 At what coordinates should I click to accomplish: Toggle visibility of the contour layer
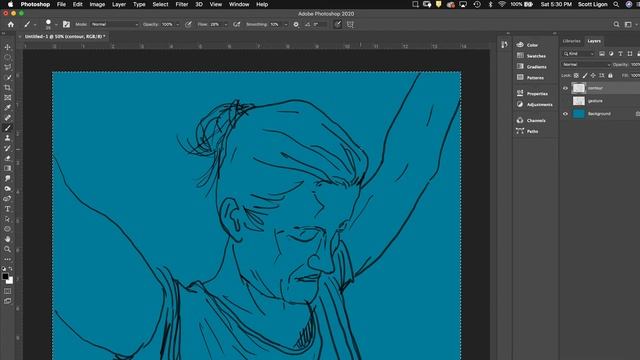point(565,88)
